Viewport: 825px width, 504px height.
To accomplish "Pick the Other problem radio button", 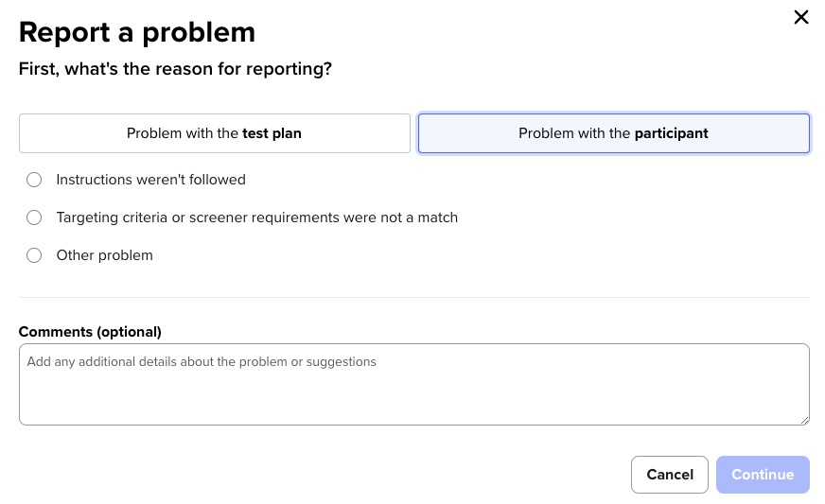I will coord(34,255).
